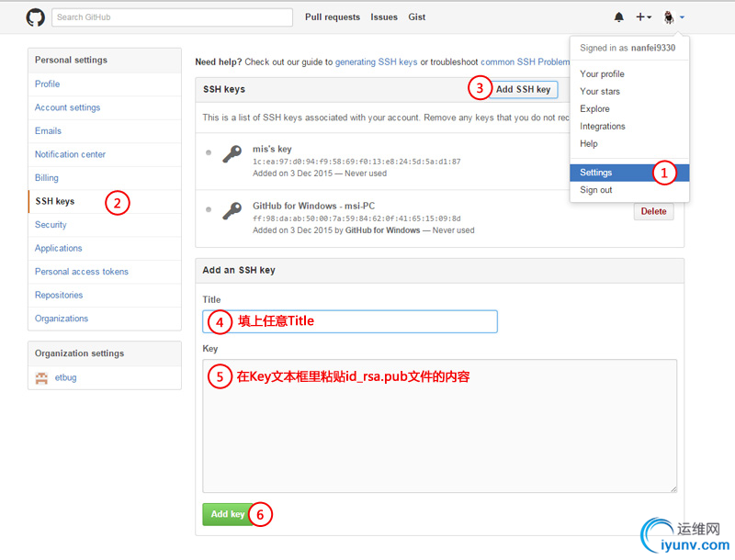Viewport: 735px width, 560px height.
Task: Click into the Title input field
Action: (350, 321)
